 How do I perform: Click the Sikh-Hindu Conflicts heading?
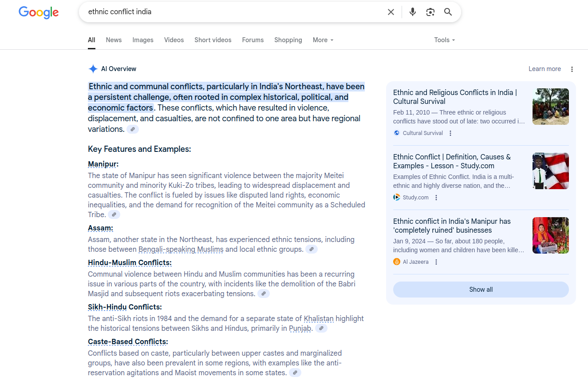[x=125, y=307]
